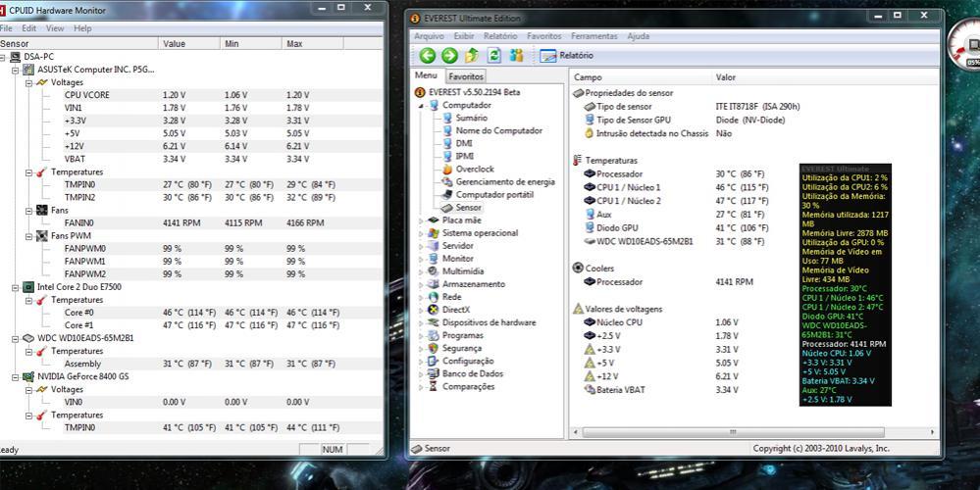Expand the Placa mãe tree node
The width and height of the screenshot is (980, 490).
pyautogui.click(x=421, y=220)
